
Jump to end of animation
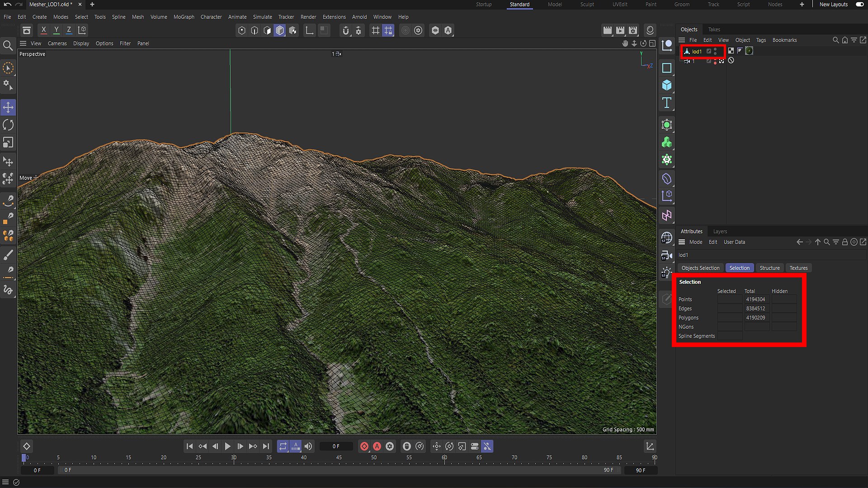pyautogui.click(x=266, y=446)
